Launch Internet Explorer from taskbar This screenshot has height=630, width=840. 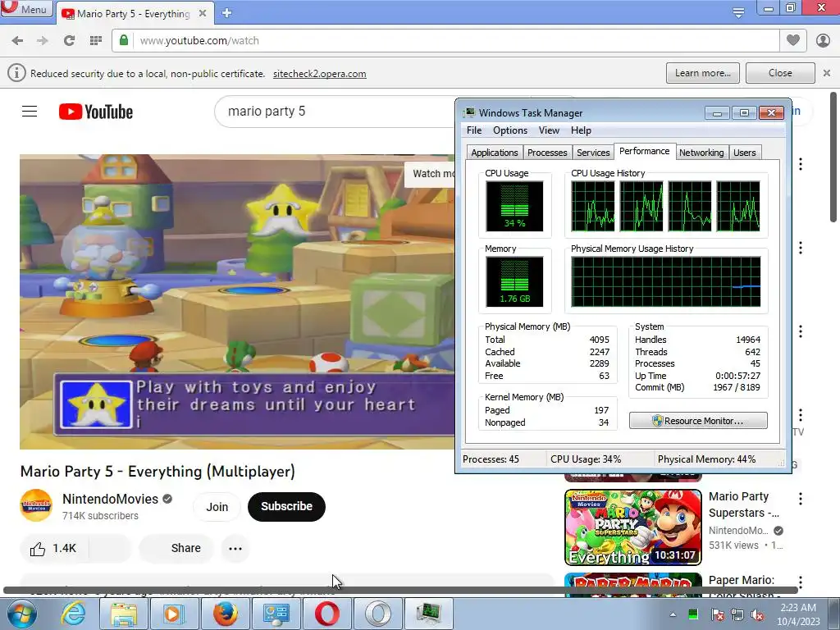pos(73,614)
